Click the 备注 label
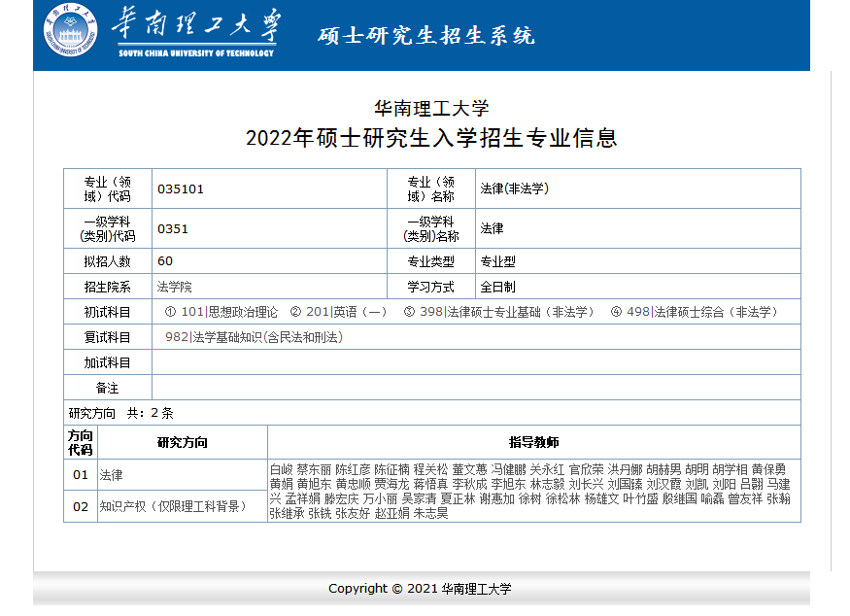 pos(107,389)
